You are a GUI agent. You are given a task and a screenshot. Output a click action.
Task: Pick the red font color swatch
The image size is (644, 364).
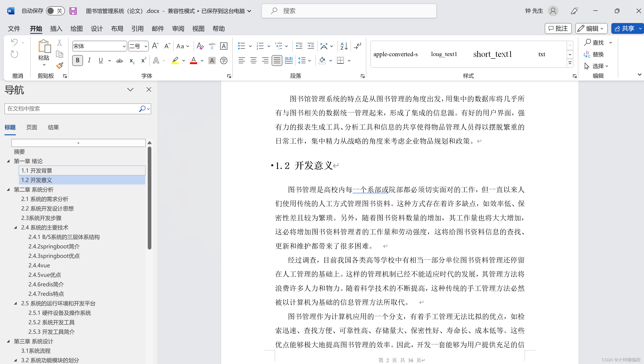[193, 60]
